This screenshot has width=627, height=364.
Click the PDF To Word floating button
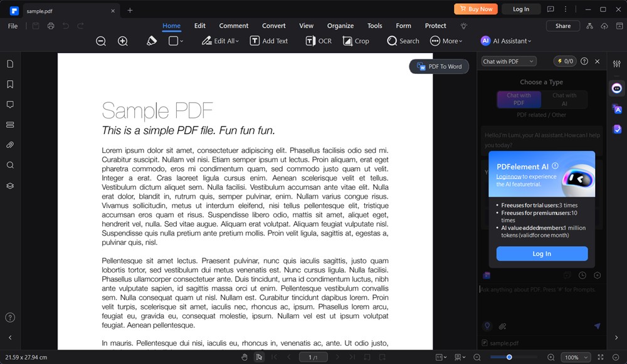click(x=439, y=66)
